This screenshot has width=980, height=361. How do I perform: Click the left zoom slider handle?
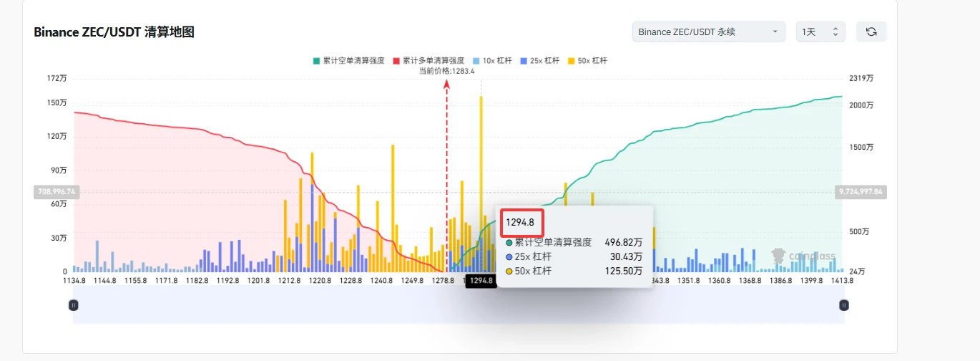click(73, 305)
